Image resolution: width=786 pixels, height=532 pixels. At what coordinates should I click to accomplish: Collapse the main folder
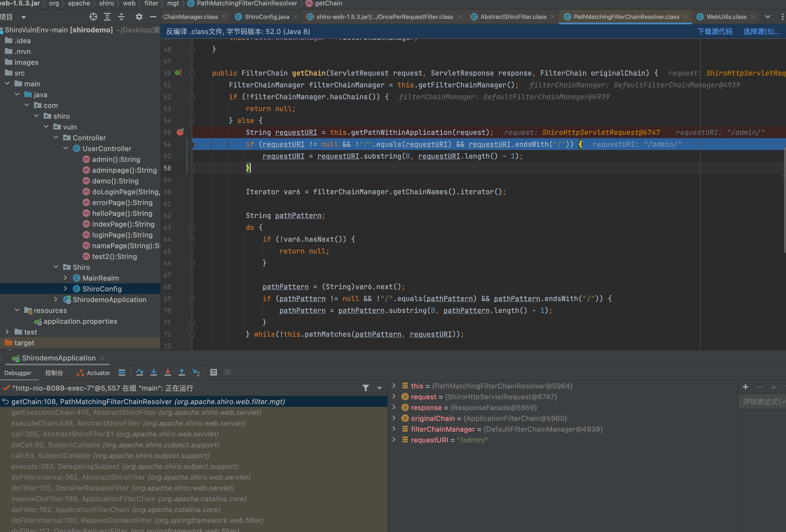[x=8, y=84]
